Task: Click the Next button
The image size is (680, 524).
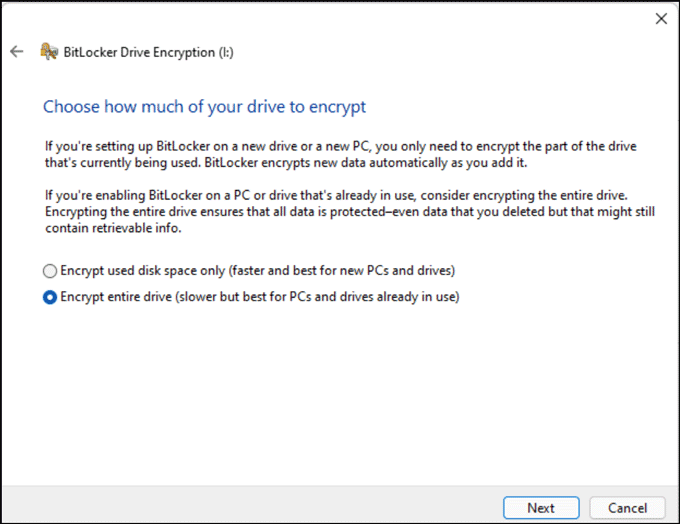Action: [540, 508]
